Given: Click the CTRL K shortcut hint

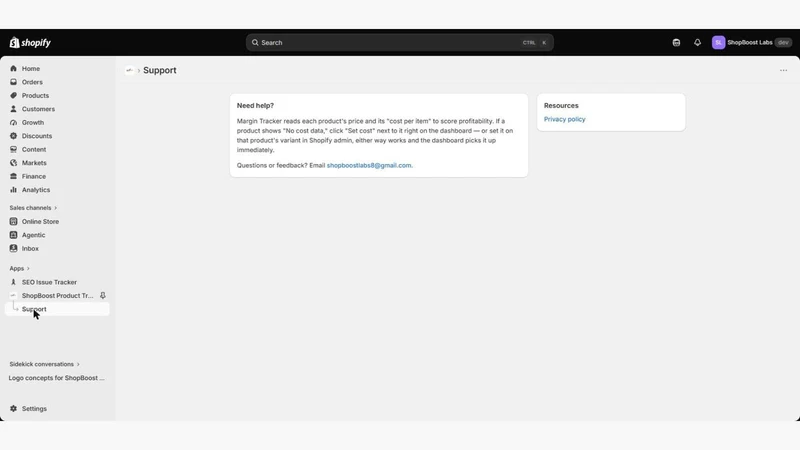Looking at the screenshot, I should [535, 43].
